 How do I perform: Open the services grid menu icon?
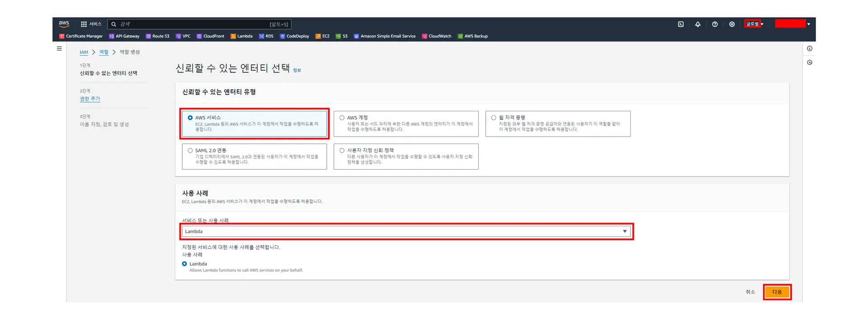[x=84, y=24]
